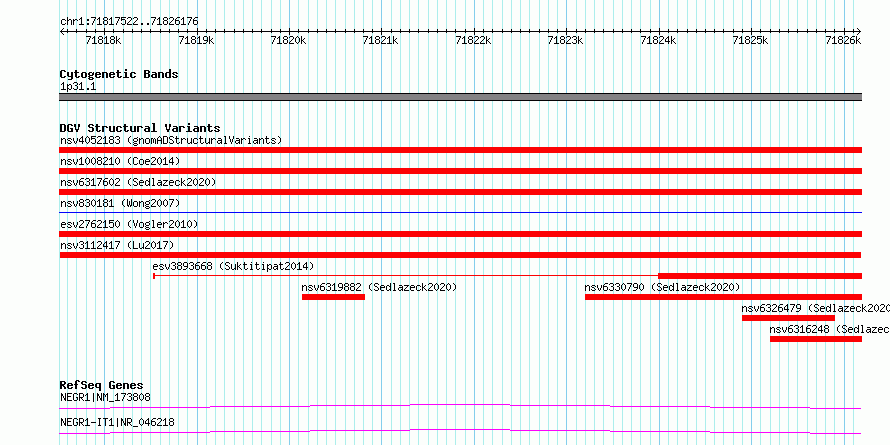This screenshot has height=445, width=890.
Task: Select nsv830181 (Wong2007) label
Action: [120, 203]
